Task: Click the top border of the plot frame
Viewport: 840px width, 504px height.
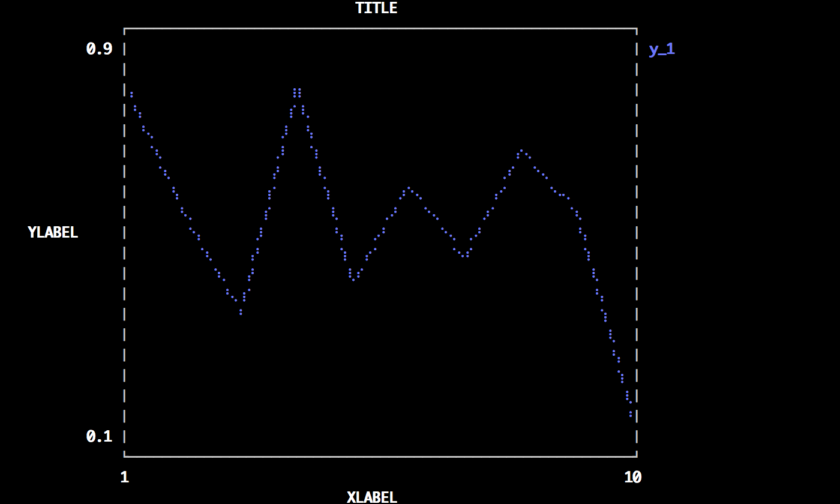Action: pos(380,28)
